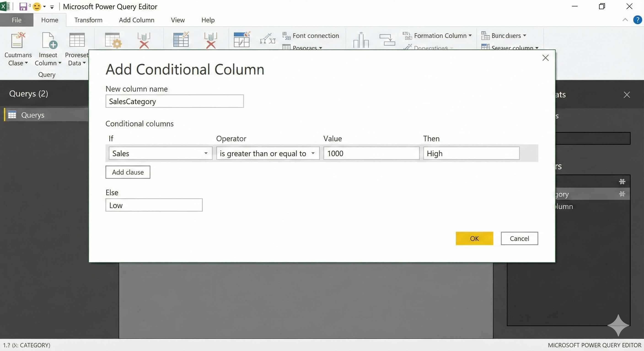
Task: Invoke custom function using the fx table icon
Action: (241, 40)
